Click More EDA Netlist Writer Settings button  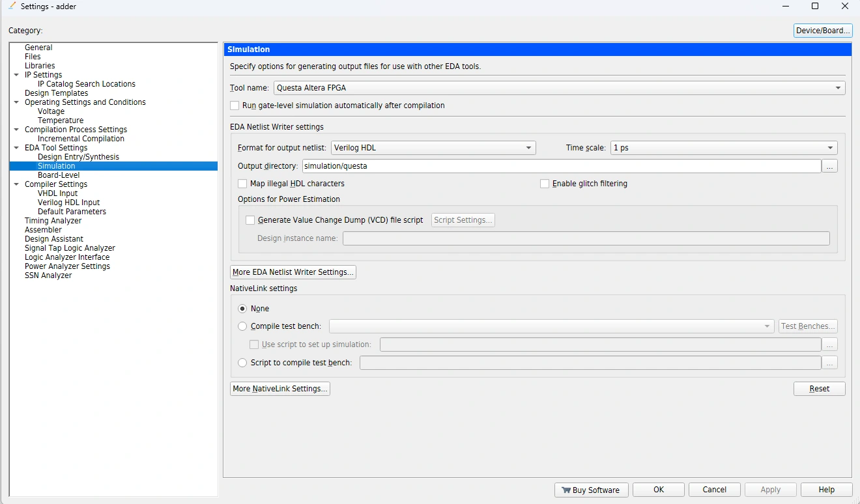[293, 272]
